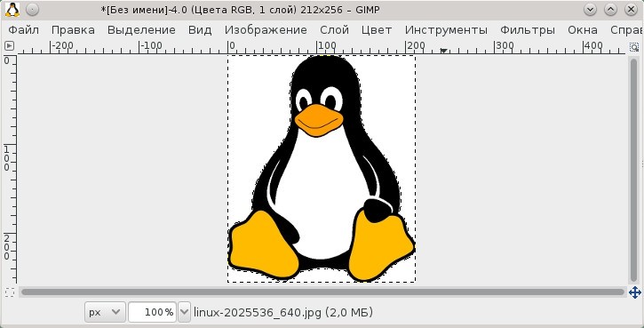This screenshot has width=644, height=328.
Task: Click the vertical ruler left of canvas
Action: [x=10, y=169]
